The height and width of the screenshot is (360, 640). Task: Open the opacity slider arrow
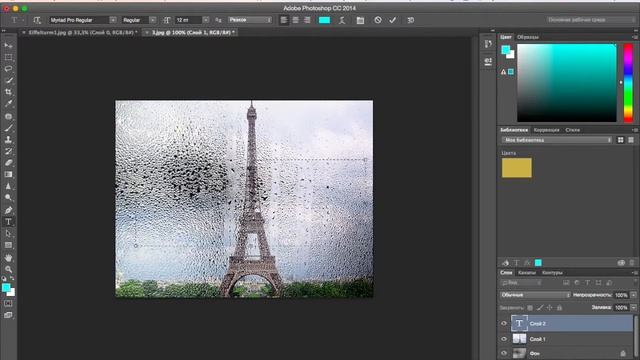pyautogui.click(x=633, y=295)
